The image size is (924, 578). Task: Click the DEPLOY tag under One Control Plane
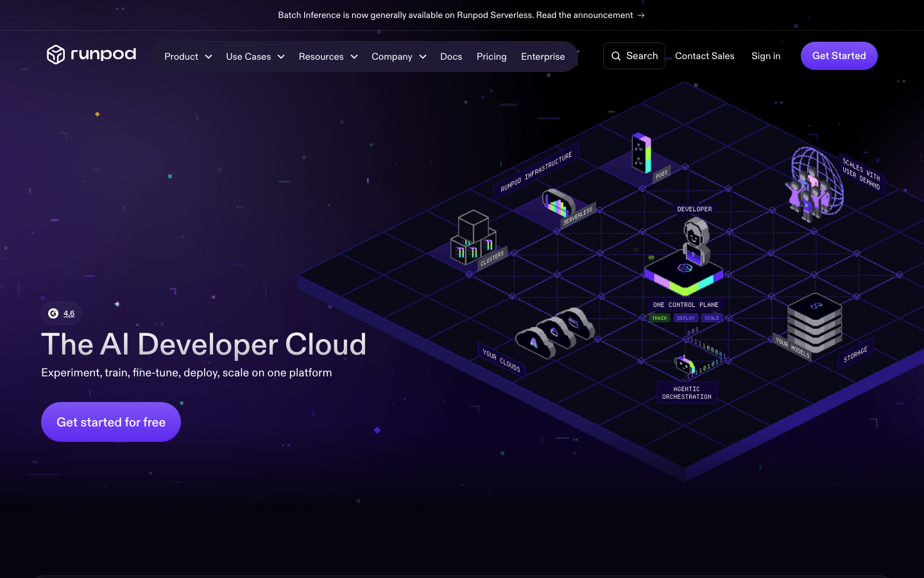[x=686, y=318]
